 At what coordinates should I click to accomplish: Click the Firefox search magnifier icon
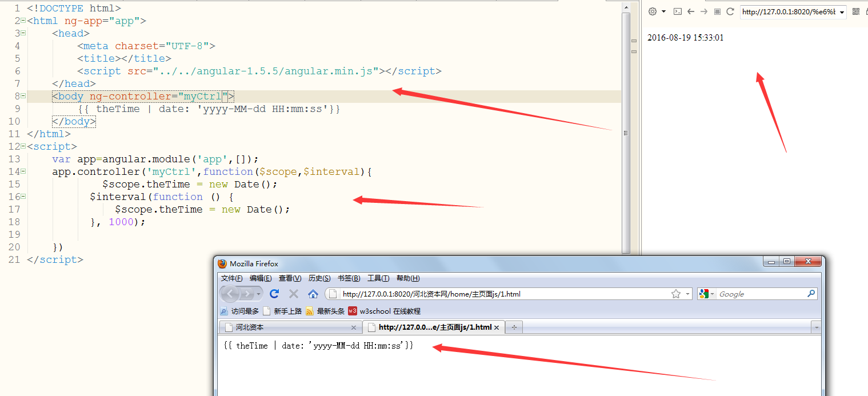tap(811, 294)
